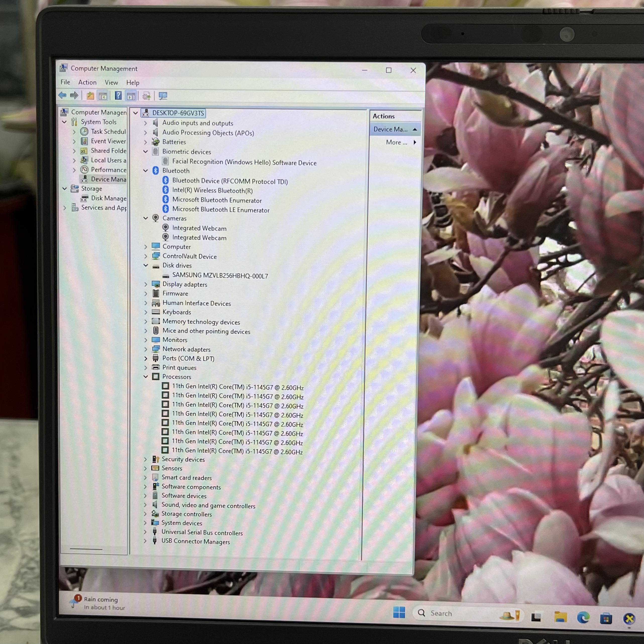Open the Action menu

87,82
